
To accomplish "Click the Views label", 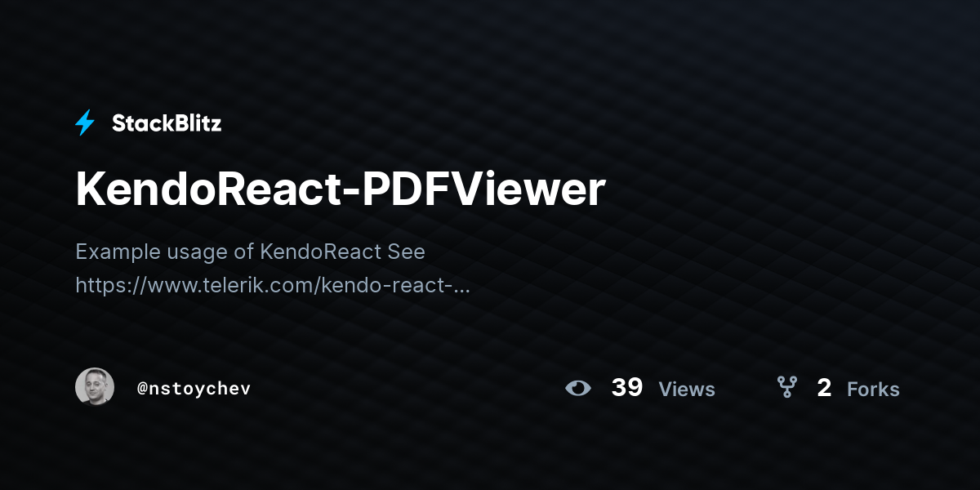I will tap(687, 390).
